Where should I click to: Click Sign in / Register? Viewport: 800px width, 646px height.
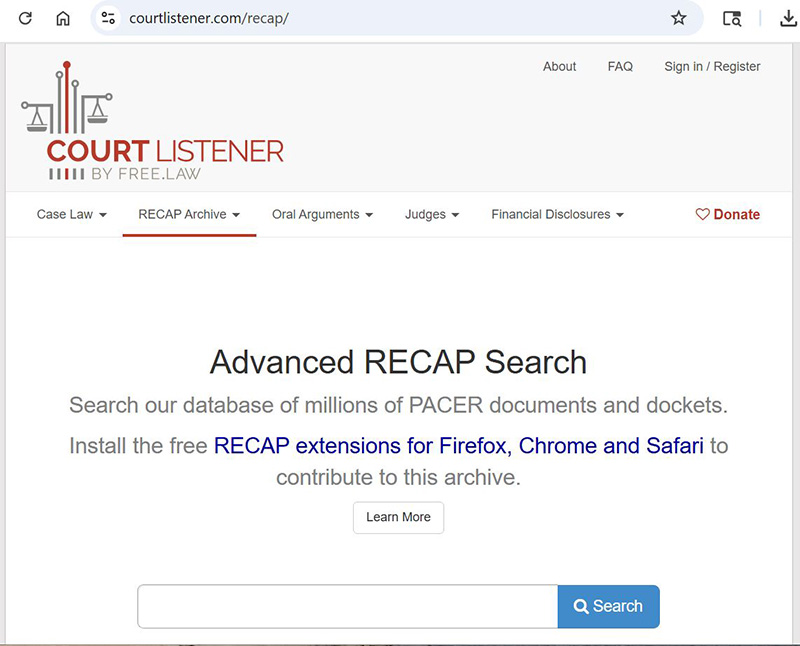(x=712, y=66)
